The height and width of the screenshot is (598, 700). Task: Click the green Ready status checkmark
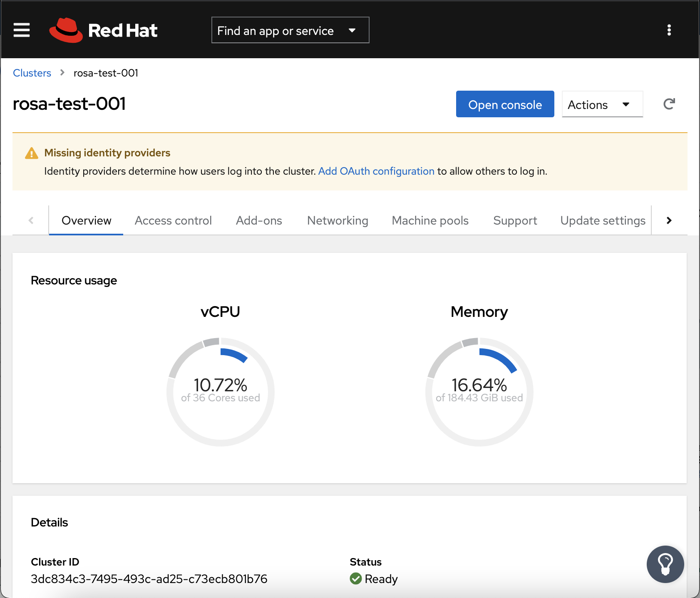(356, 578)
